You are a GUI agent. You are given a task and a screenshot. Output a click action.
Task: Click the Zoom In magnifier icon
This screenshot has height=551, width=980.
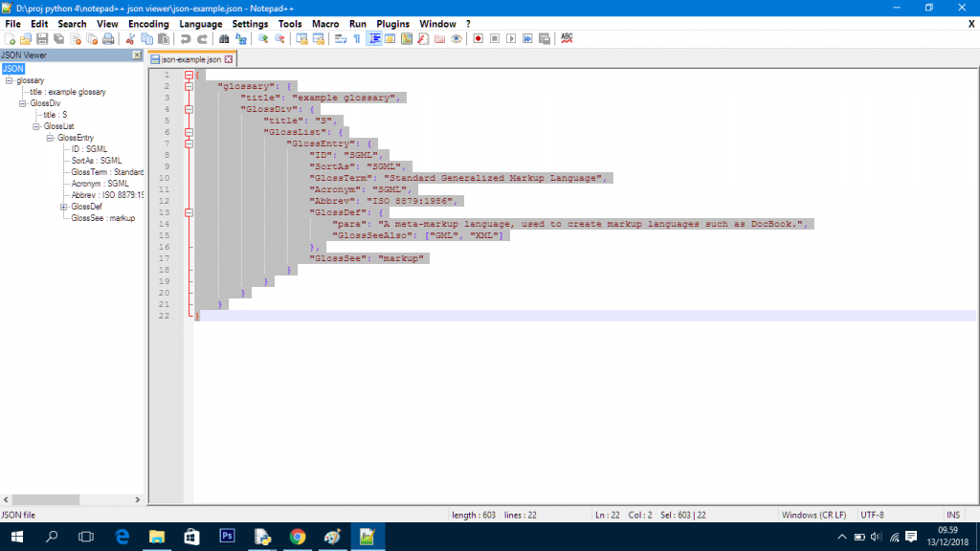click(263, 39)
